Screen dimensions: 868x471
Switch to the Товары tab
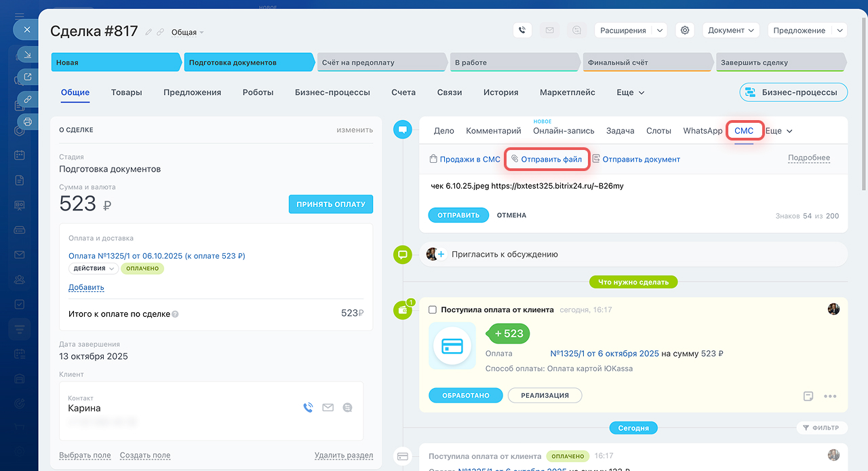click(x=126, y=92)
